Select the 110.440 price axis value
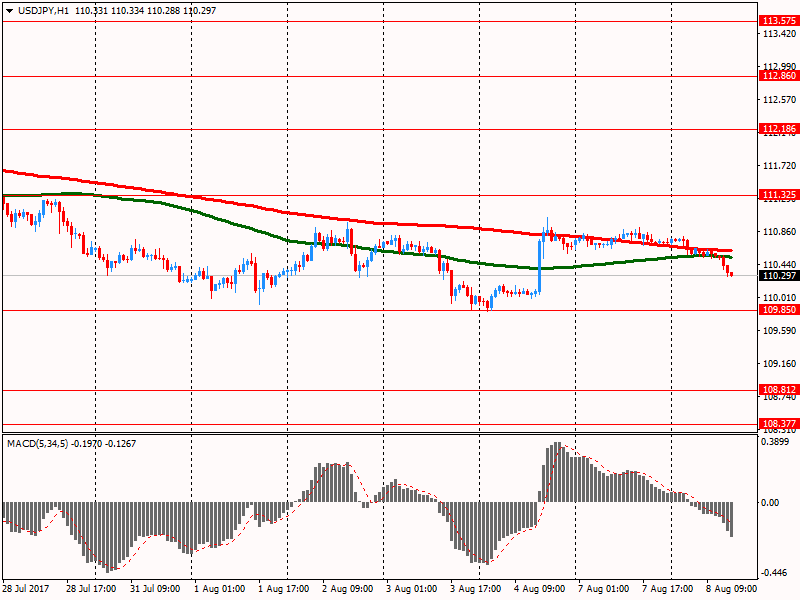 (x=779, y=265)
